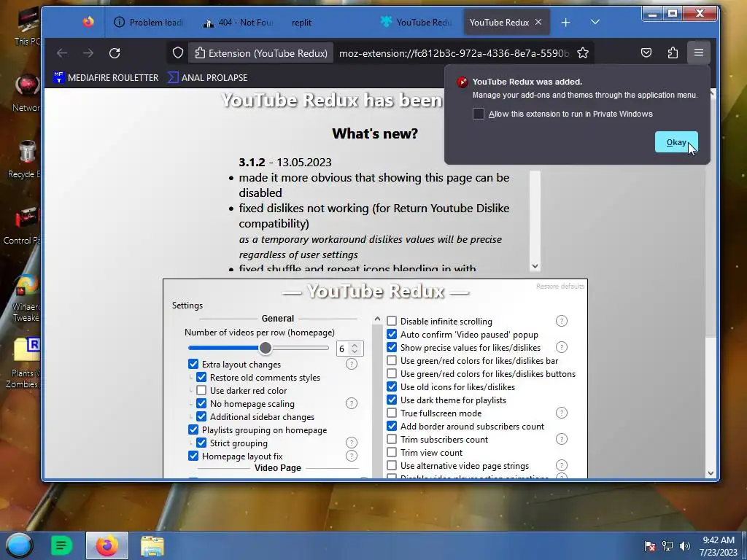Help icon for True fullscreen mode
Screen dimensions: 747x560
562,413
